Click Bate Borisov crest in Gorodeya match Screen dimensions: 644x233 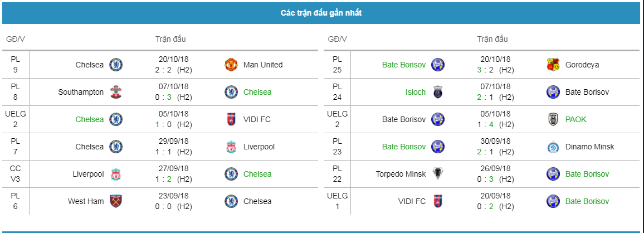coord(438,65)
